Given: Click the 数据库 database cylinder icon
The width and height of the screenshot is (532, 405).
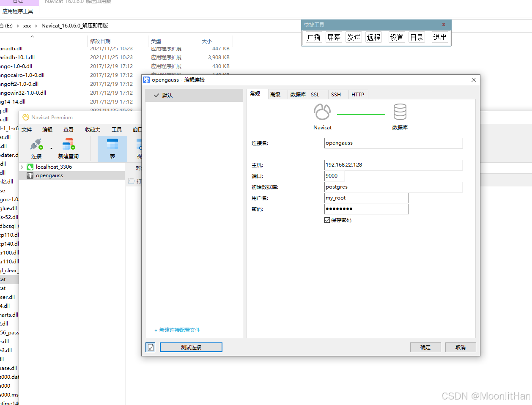Looking at the screenshot, I should click(x=400, y=112).
